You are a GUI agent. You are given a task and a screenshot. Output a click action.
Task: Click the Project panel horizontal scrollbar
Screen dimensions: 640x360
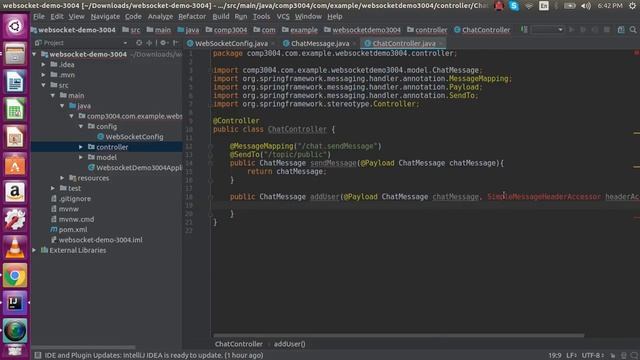pyautogui.click(x=84, y=347)
